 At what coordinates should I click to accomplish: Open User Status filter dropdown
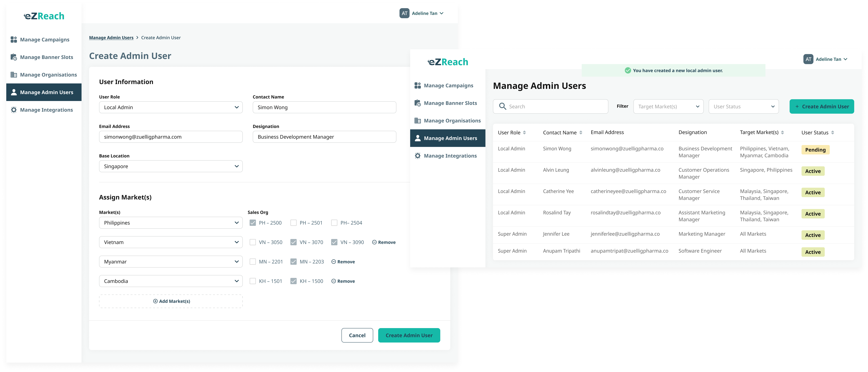point(744,106)
